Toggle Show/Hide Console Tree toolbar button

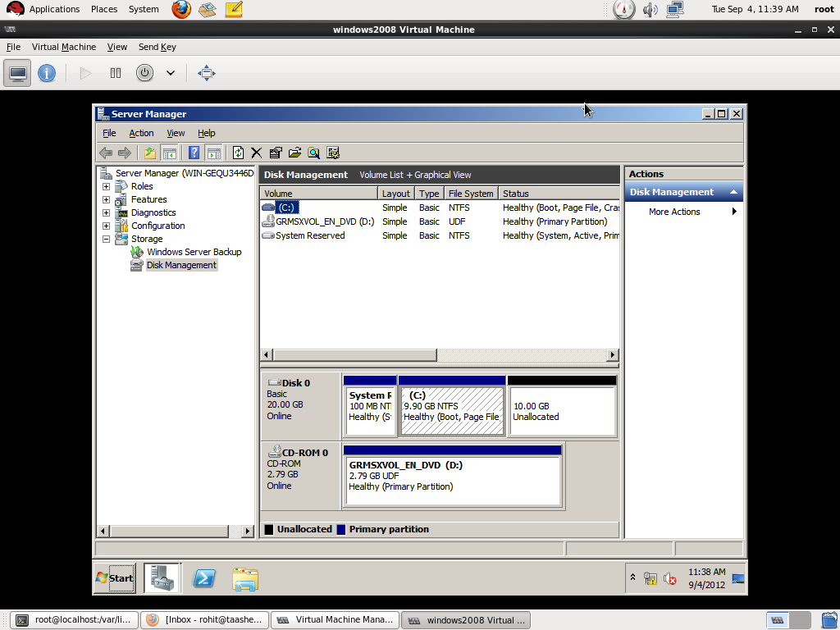pos(169,153)
